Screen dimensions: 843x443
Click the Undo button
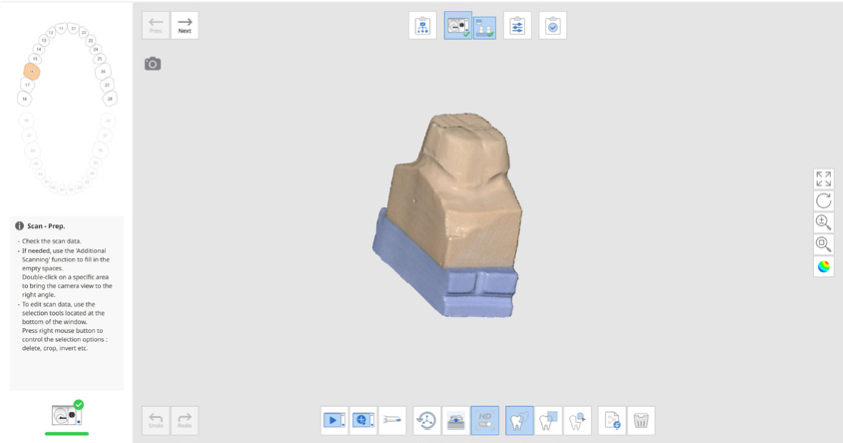pyautogui.click(x=156, y=420)
